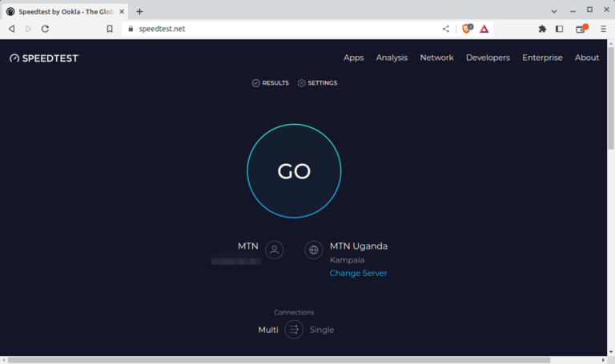615x364 pixels.
Task: Click the Change Server link
Action: pos(358,274)
